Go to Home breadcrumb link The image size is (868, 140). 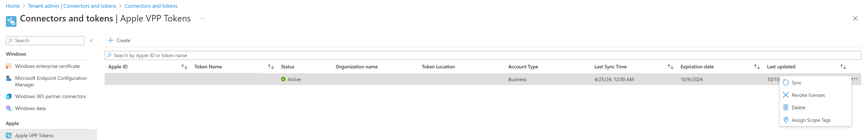13,6
